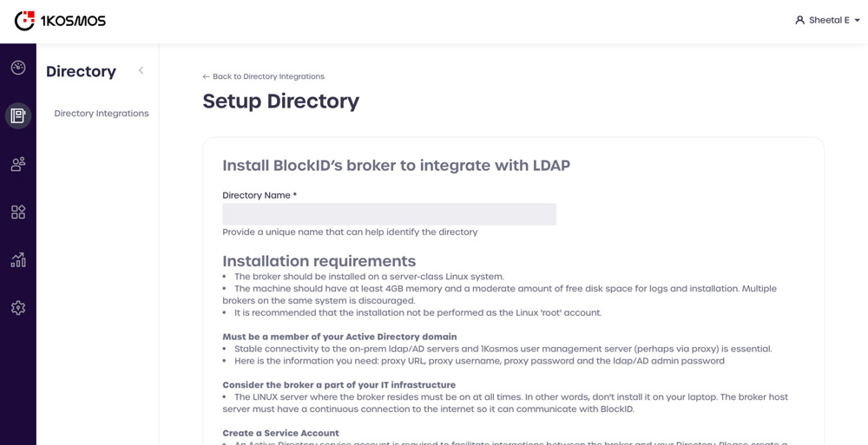The image size is (868, 445).
Task: Click the Install BlockID's broker heading
Action: [x=396, y=166]
